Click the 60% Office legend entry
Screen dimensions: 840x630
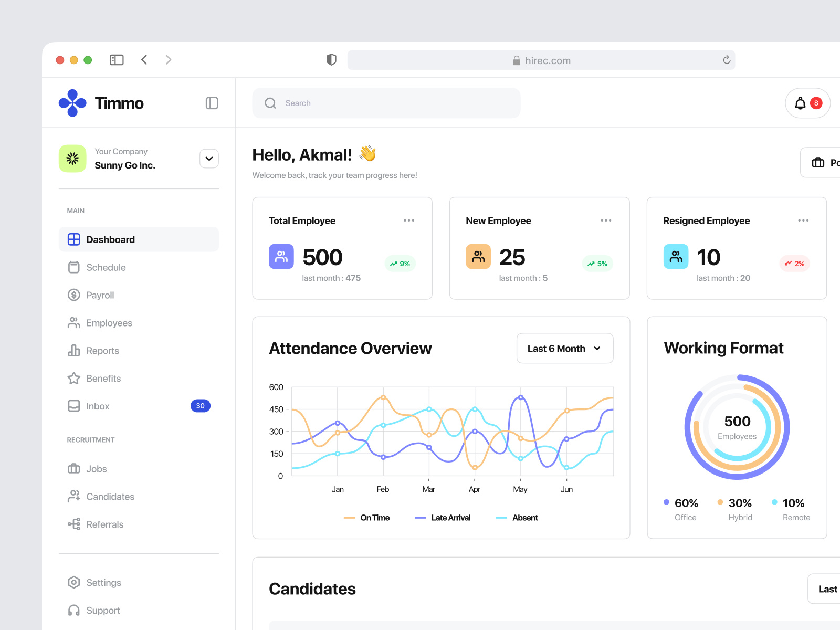681,509
